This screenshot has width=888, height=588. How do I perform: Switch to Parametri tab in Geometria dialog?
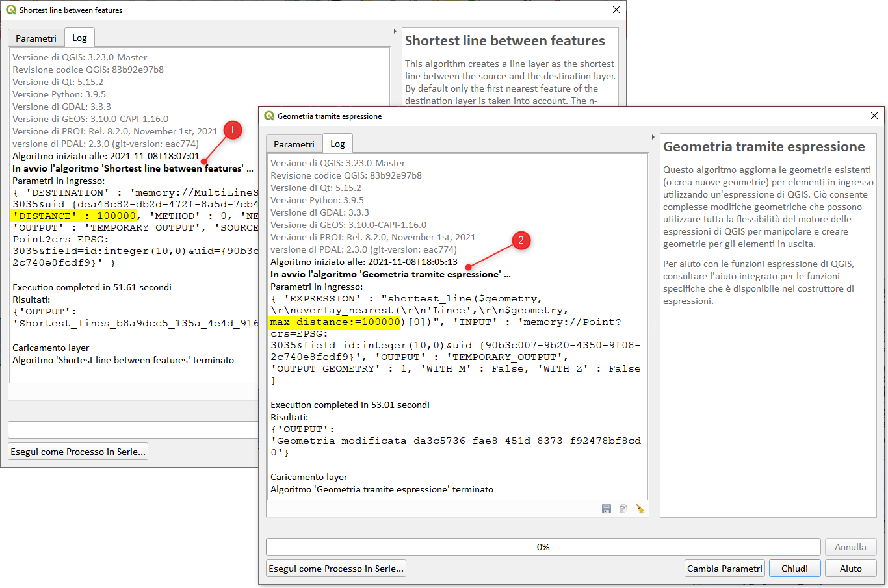294,144
